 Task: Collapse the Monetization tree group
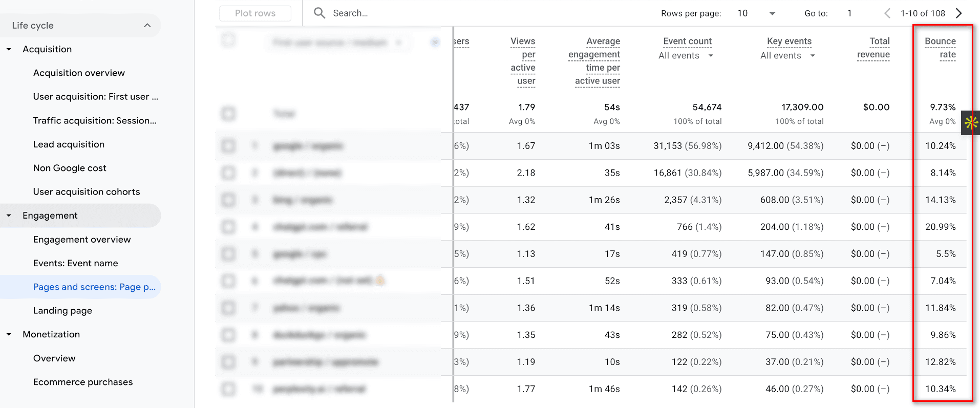[x=9, y=335]
